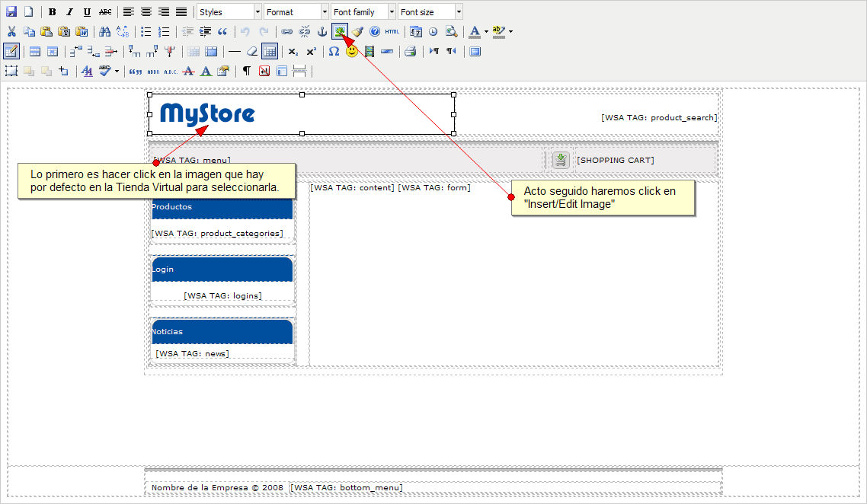The image size is (867, 504).
Task: Apply the text color A button
Action: click(475, 31)
